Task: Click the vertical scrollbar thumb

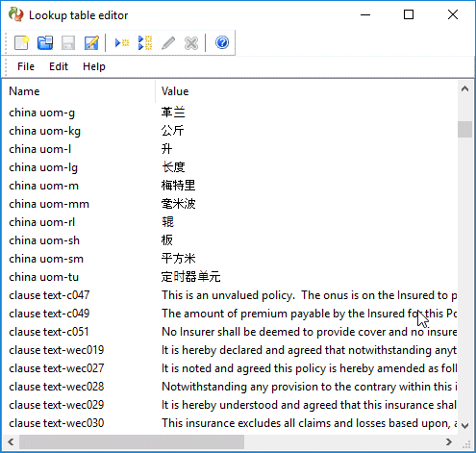Action: 465,129
